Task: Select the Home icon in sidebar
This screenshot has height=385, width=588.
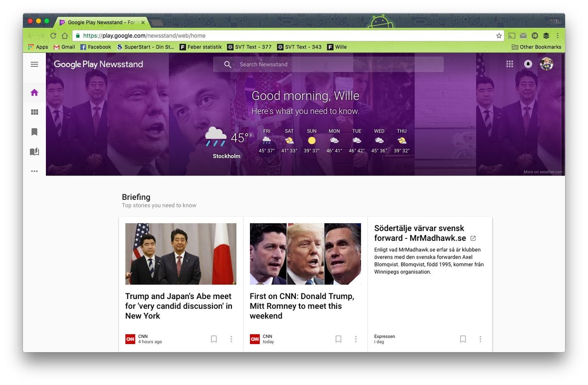Action: 34,92
